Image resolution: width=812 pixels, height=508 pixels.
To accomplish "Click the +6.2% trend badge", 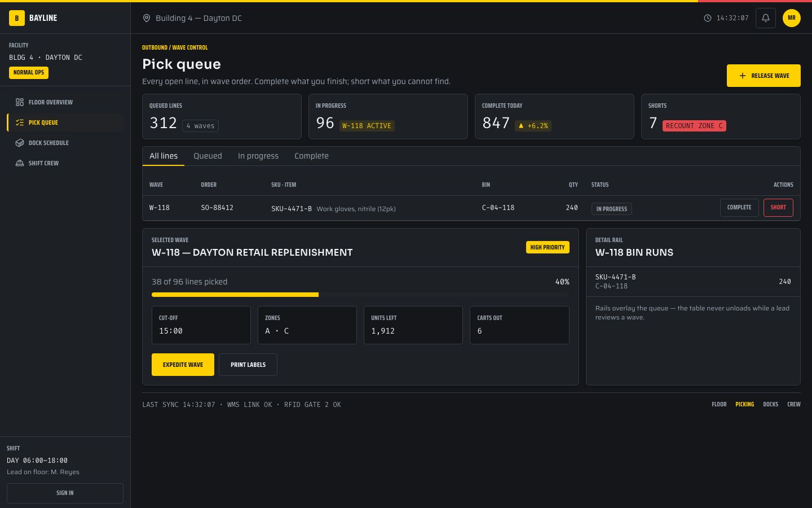I will click(533, 126).
